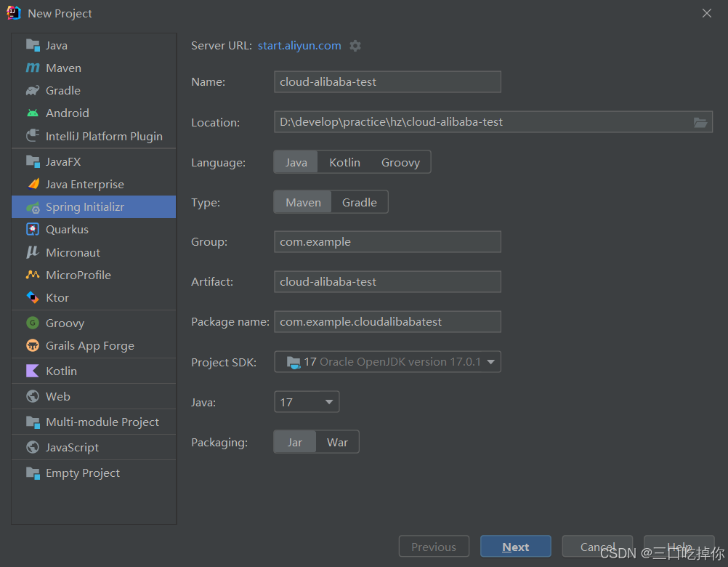Open server URL settings gear

point(355,46)
